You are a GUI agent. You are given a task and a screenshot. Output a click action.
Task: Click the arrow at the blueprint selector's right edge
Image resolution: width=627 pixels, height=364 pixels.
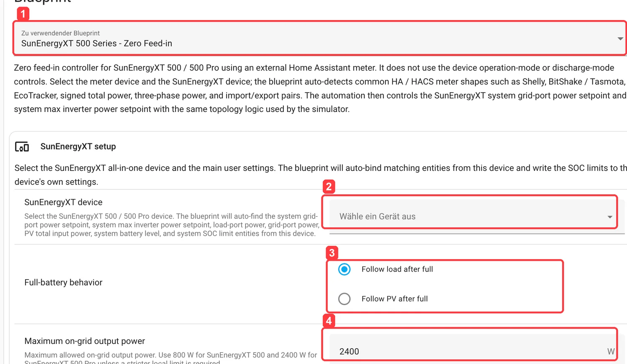tap(620, 38)
